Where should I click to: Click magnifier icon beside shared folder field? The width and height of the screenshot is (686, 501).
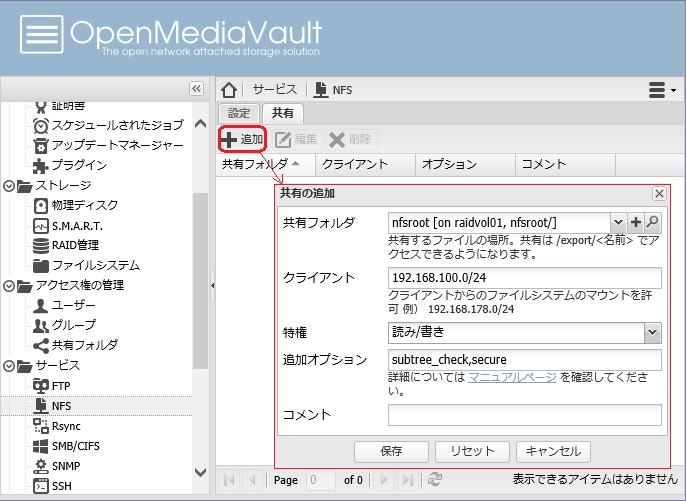(653, 223)
